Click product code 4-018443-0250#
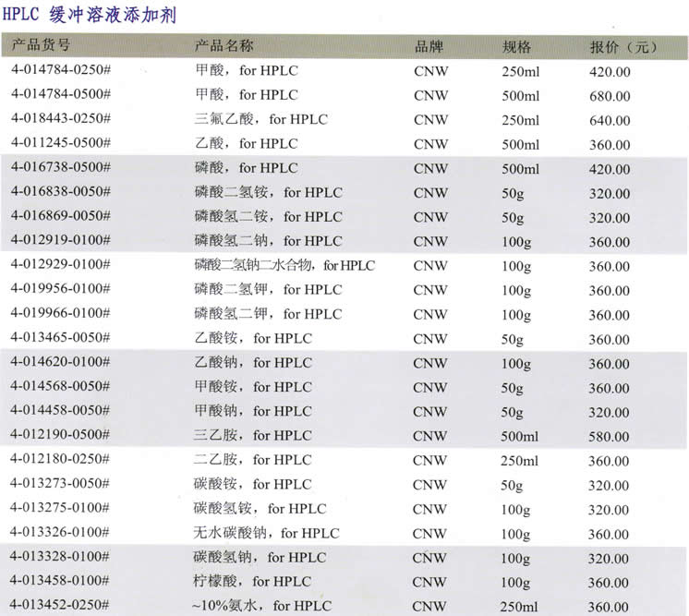The image size is (689, 616). (x=61, y=119)
